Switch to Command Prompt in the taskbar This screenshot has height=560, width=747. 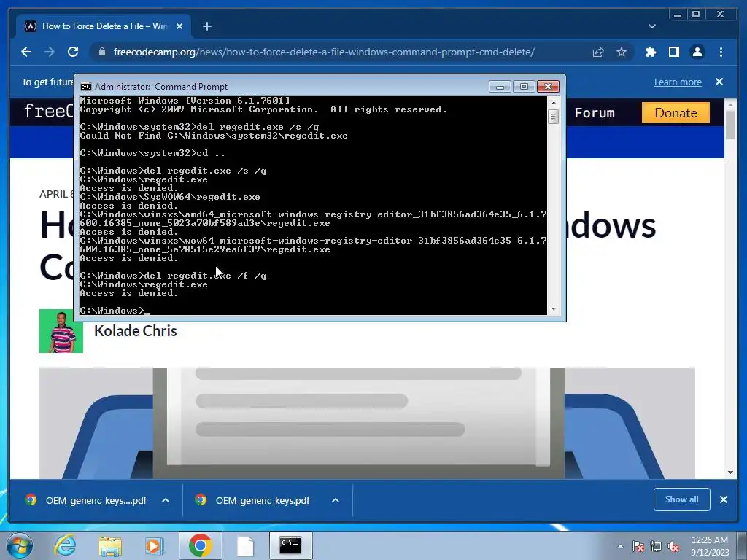[x=290, y=545]
